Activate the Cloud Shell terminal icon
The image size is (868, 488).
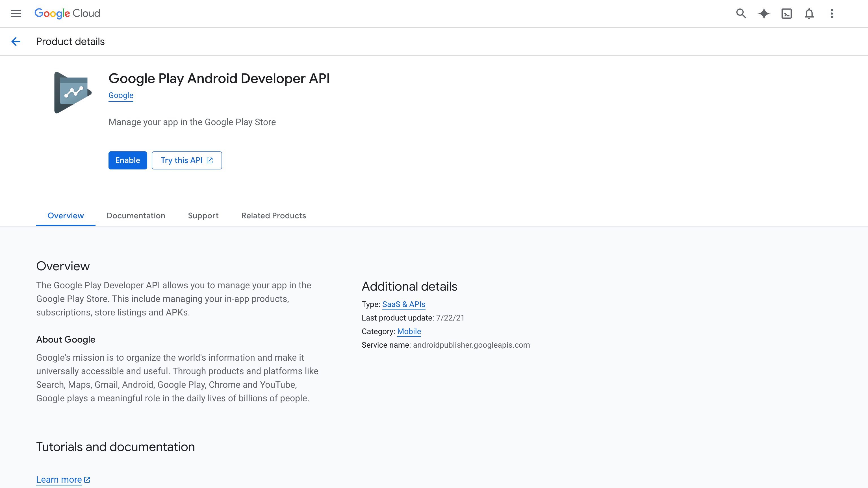pos(786,14)
